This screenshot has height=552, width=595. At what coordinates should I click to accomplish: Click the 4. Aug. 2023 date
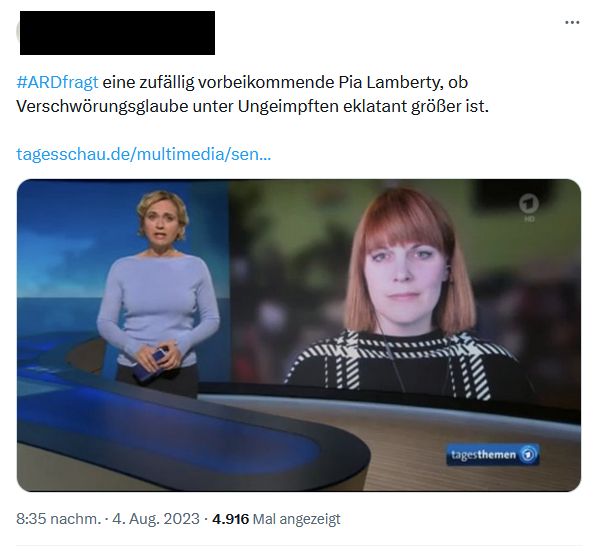pos(156,519)
